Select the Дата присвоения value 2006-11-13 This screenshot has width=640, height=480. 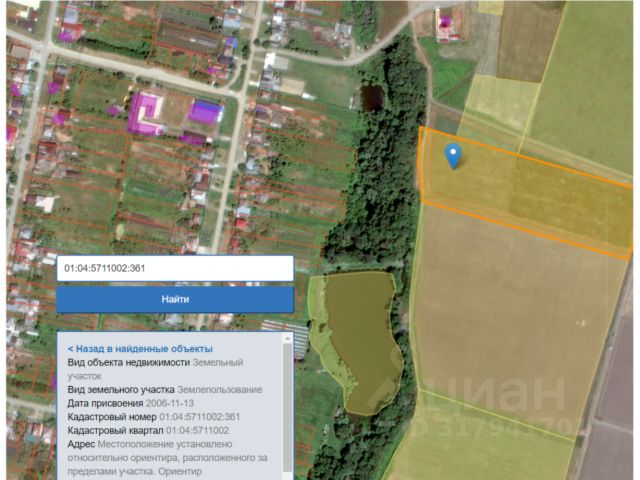(x=170, y=403)
